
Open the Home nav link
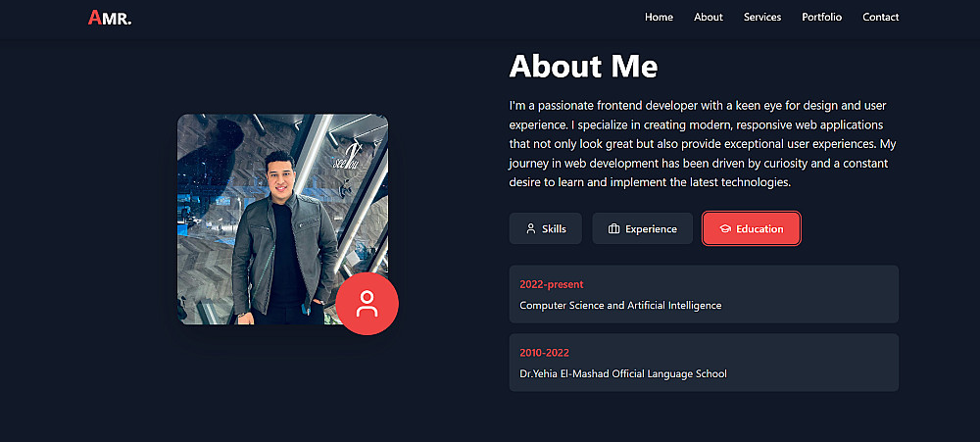click(659, 17)
